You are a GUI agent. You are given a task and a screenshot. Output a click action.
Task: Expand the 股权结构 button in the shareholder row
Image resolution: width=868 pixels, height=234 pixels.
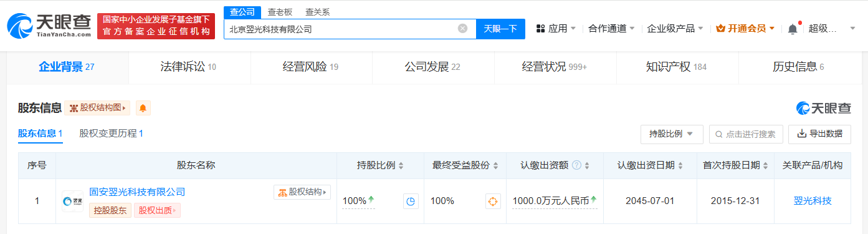pos(302,192)
